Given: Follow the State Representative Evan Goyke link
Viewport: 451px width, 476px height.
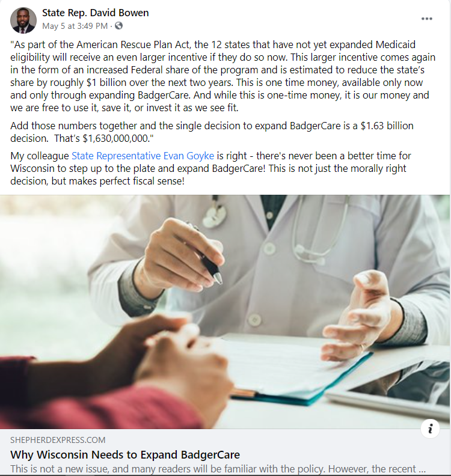Looking at the screenshot, I should pyautogui.click(x=143, y=156).
